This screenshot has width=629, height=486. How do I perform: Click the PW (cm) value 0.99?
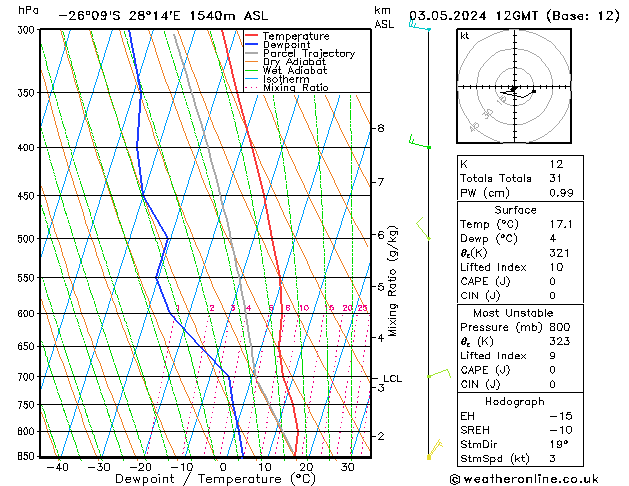click(562, 193)
